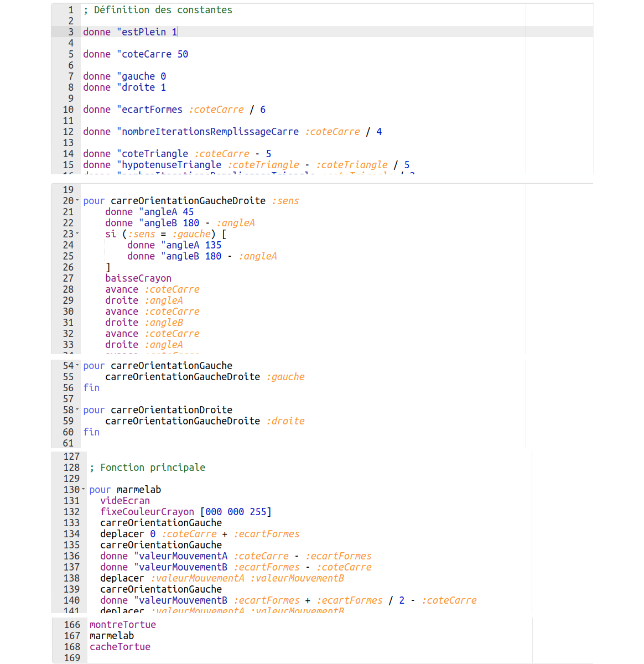Click the hypotenuseTriangle definition on line 15
The image size is (644, 664).
pos(171,165)
